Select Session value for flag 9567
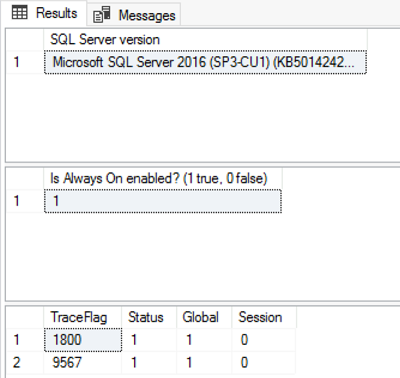The width and height of the screenshot is (400, 378). 264,363
